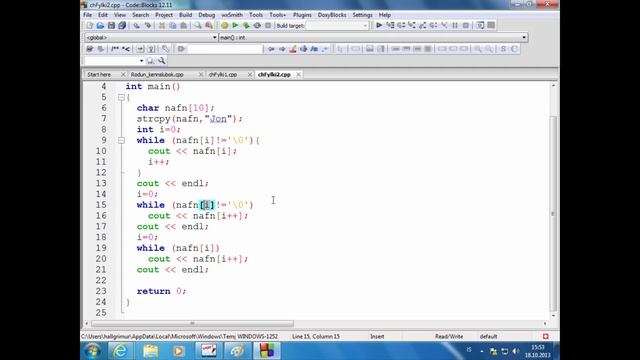Click the Stop debugger square icon
Viewport: 640px width, 360px height.
[x=466, y=25]
